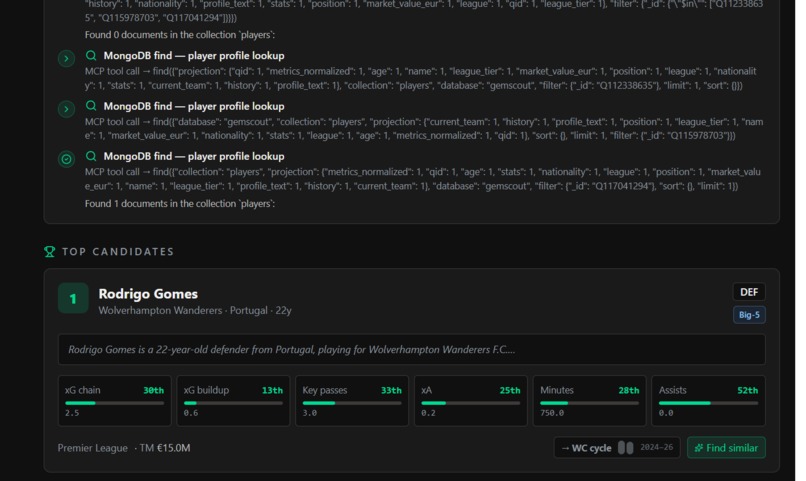Select the xA metric card
This screenshot has width=806, height=481.
471,401
